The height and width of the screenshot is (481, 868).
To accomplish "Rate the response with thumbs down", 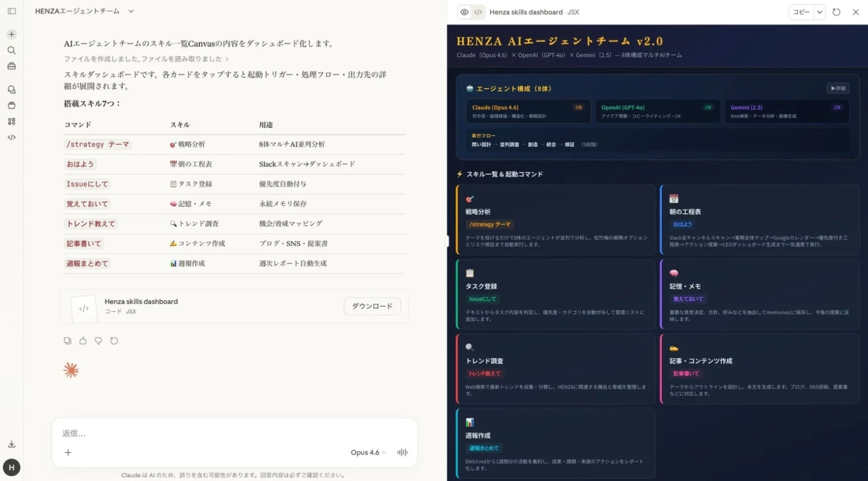I will click(98, 340).
